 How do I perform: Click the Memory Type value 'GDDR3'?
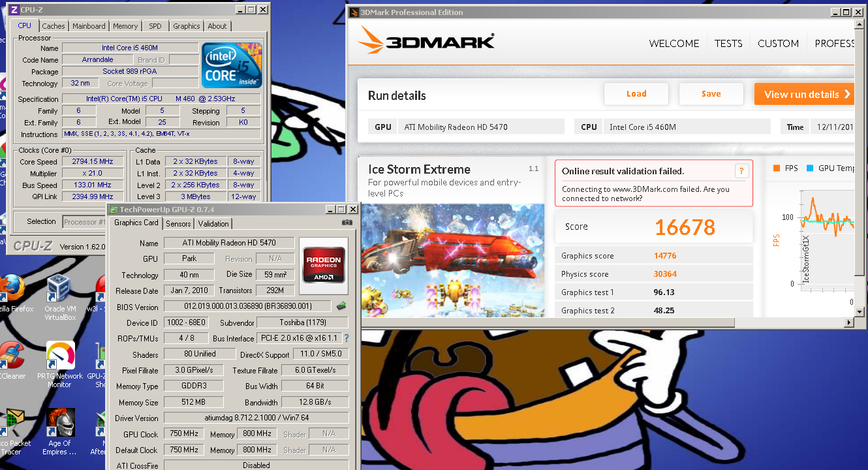tap(194, 386)
